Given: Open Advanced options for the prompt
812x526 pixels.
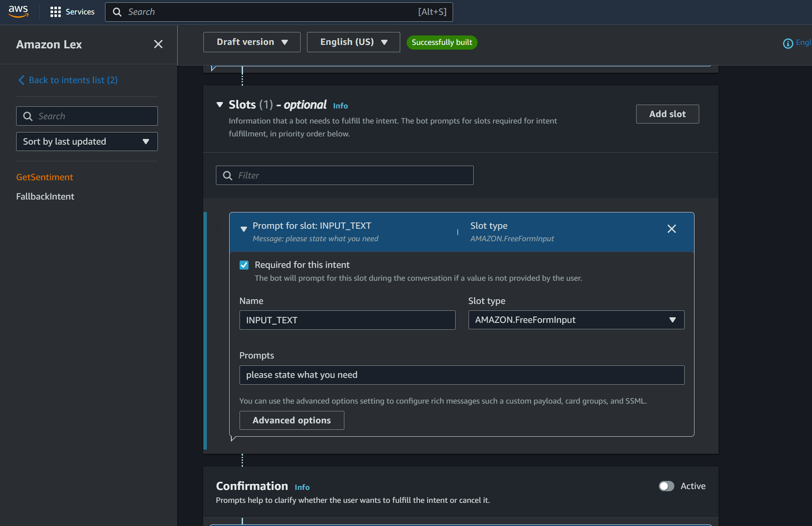Looking at the screenshot, I should pos(291,420).
